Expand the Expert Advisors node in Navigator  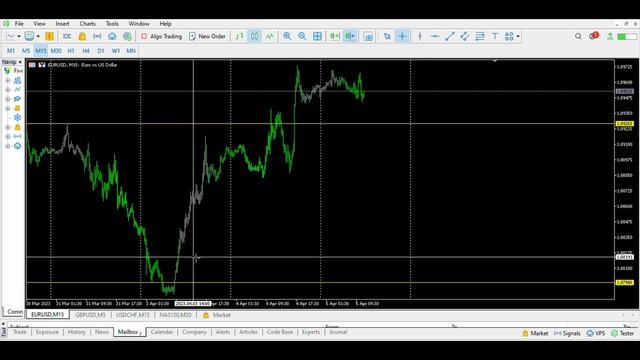[x=7, y=99]
